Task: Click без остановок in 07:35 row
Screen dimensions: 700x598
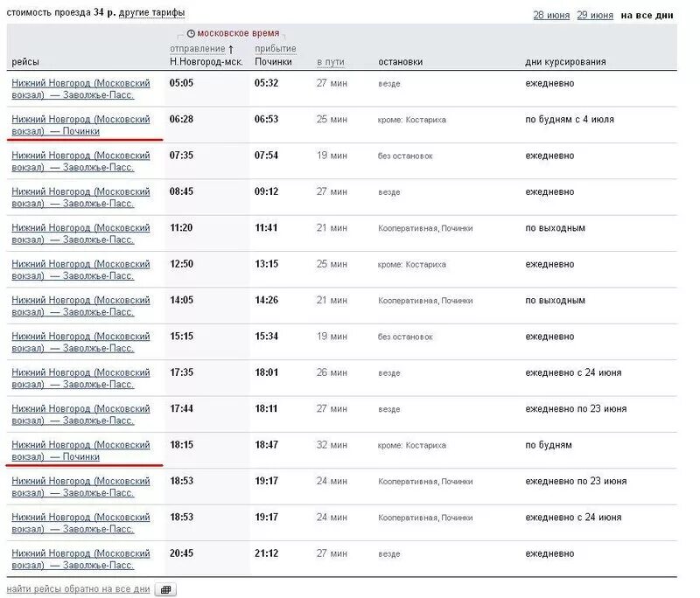Action: click(x=405, y=156)
